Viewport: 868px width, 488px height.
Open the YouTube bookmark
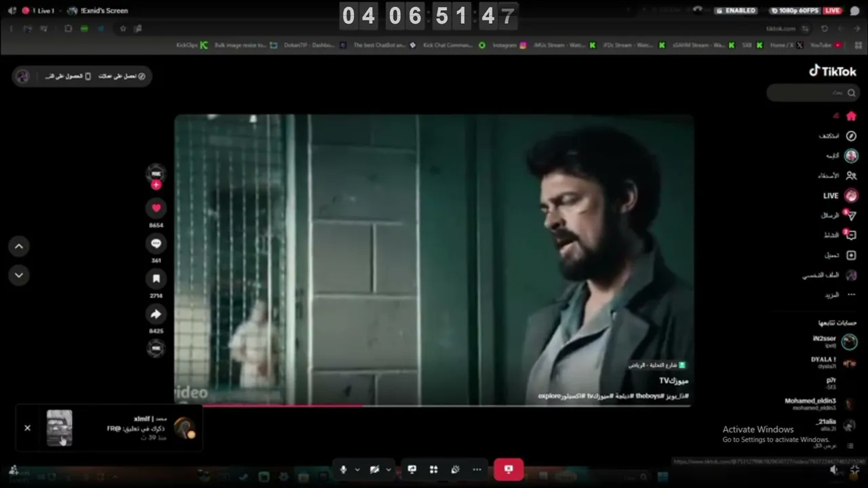click(x=826, y=45)
